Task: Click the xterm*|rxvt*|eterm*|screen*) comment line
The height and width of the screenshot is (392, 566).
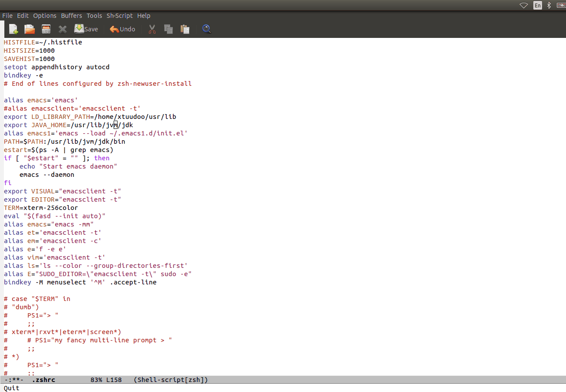Action: point(63,332)
